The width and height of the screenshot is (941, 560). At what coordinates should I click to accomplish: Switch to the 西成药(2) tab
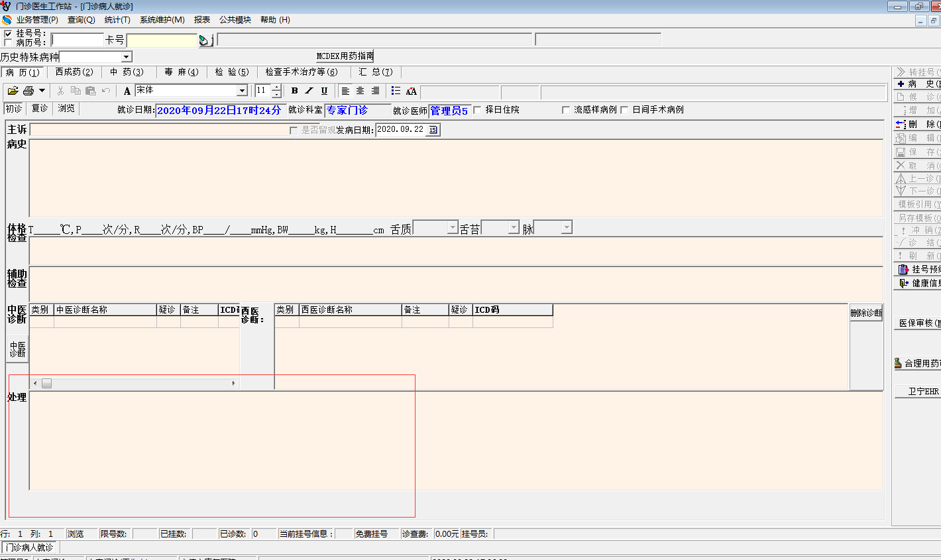click(x=74, y=72)
